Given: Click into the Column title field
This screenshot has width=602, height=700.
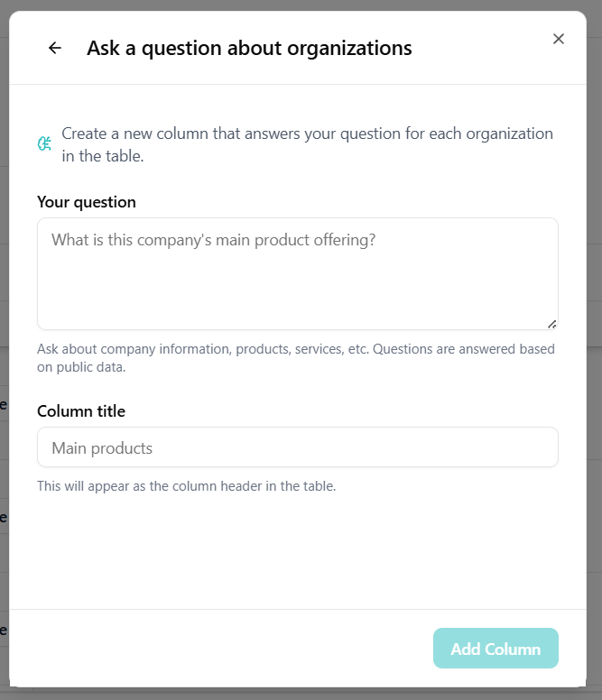Looking at the screenshot, I should (298, 447).
